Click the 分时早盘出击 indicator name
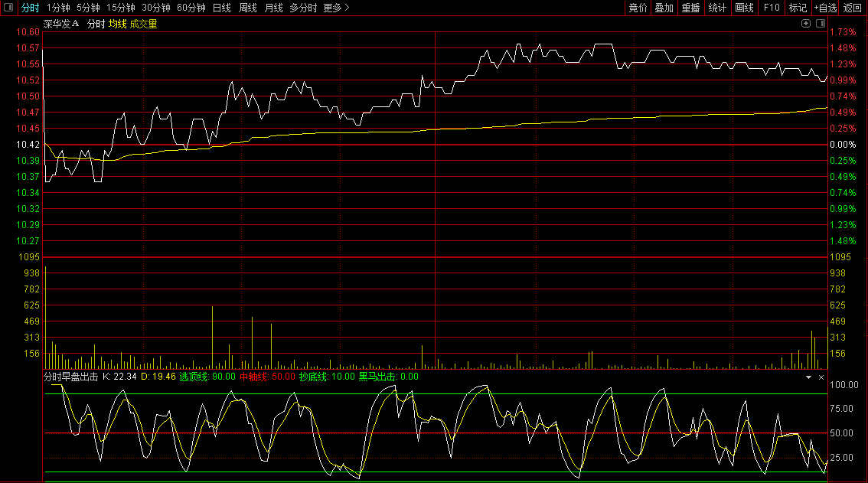The image size is (868, 483). pyautogui.click(x=71, y=377)
